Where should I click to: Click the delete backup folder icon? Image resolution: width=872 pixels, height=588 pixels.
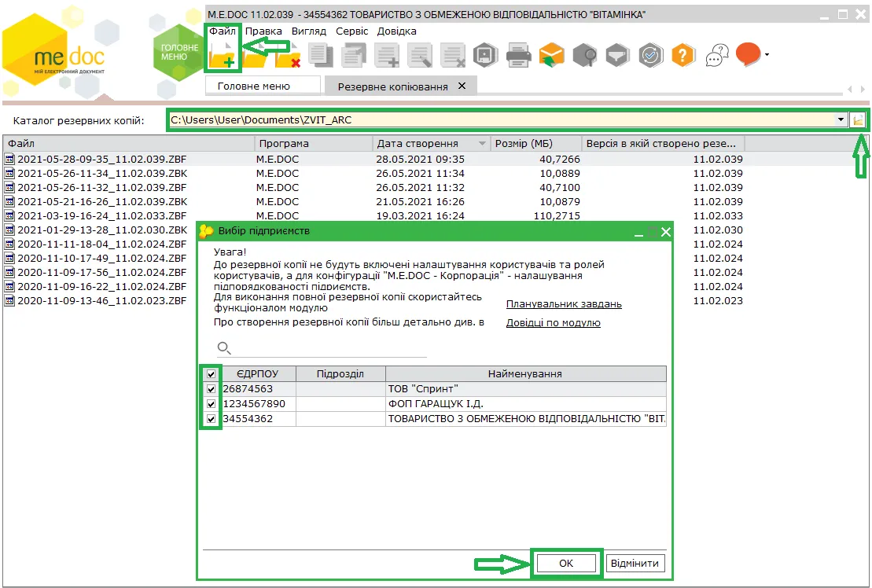(288, 56)
